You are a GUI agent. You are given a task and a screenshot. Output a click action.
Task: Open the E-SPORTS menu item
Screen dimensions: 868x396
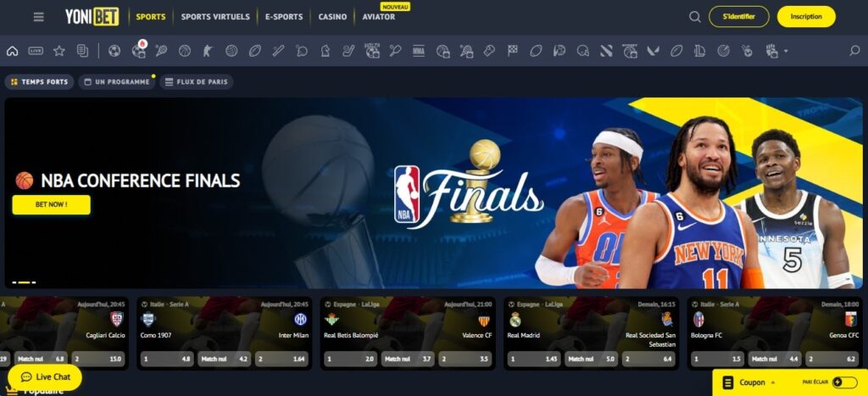(x=284, y=17)
